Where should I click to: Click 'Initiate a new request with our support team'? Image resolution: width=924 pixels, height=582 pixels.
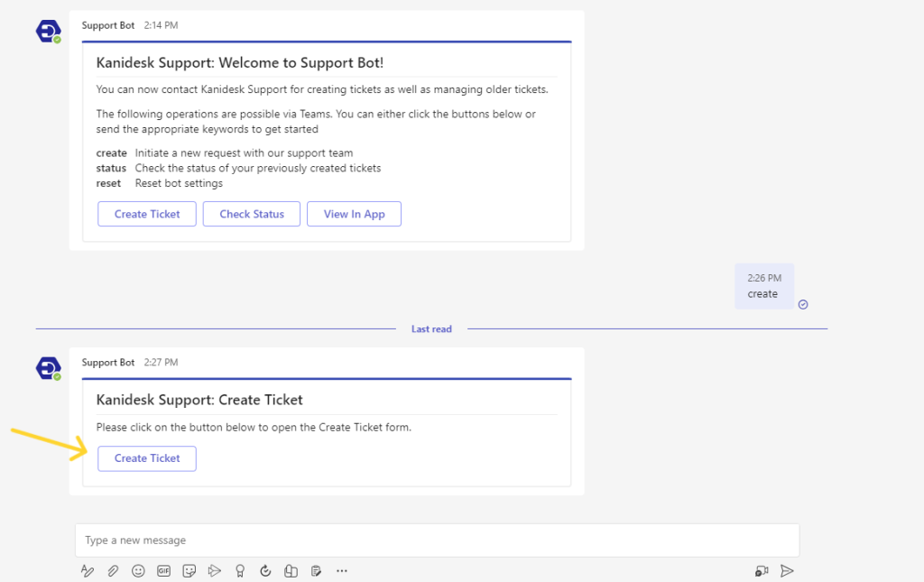244,153
